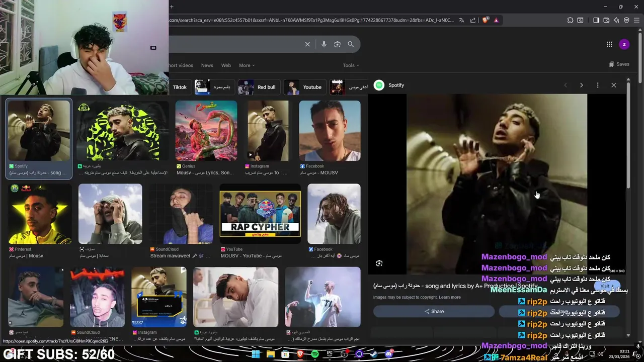644x362 pixels.
Task: Open the Learn more copyright link
Action: [449, 297]
